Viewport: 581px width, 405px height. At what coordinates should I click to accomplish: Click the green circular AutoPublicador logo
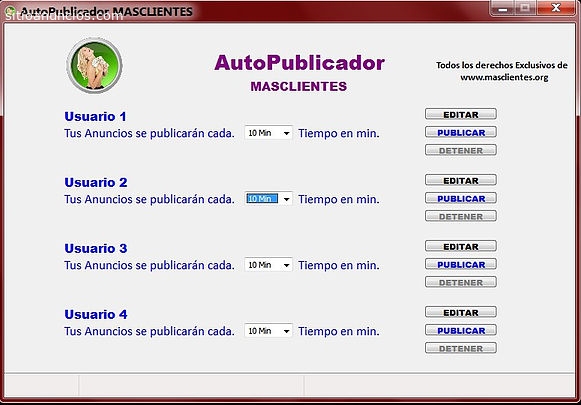94,66
